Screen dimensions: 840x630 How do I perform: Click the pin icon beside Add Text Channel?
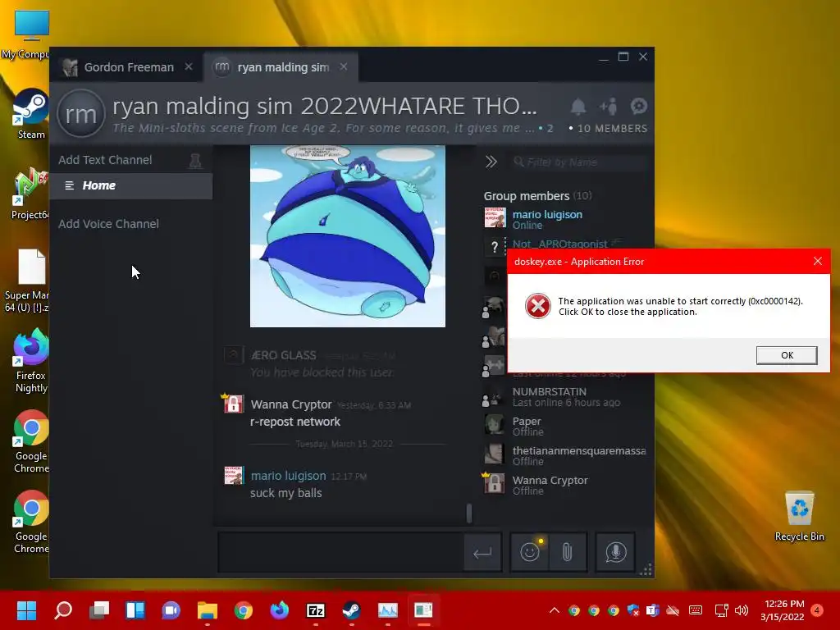coord(195,161)
